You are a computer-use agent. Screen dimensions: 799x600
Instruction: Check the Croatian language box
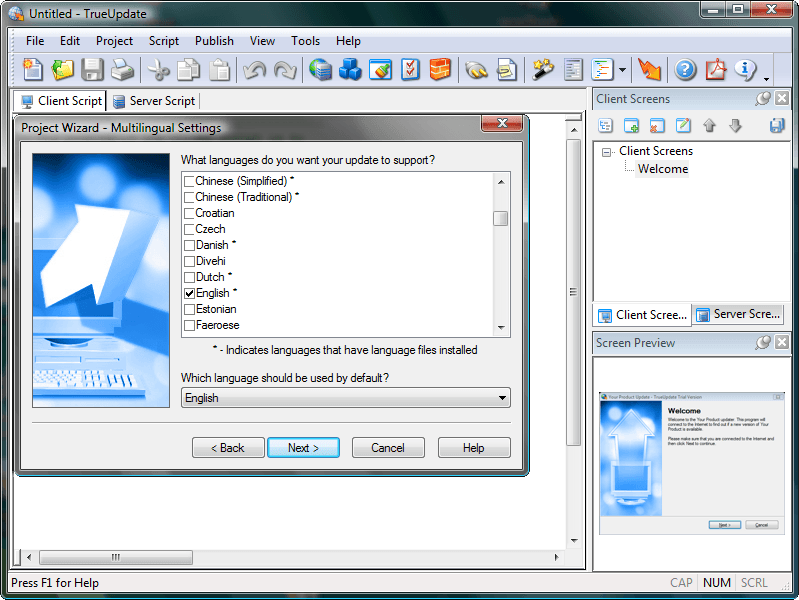(x=189, y=213)
